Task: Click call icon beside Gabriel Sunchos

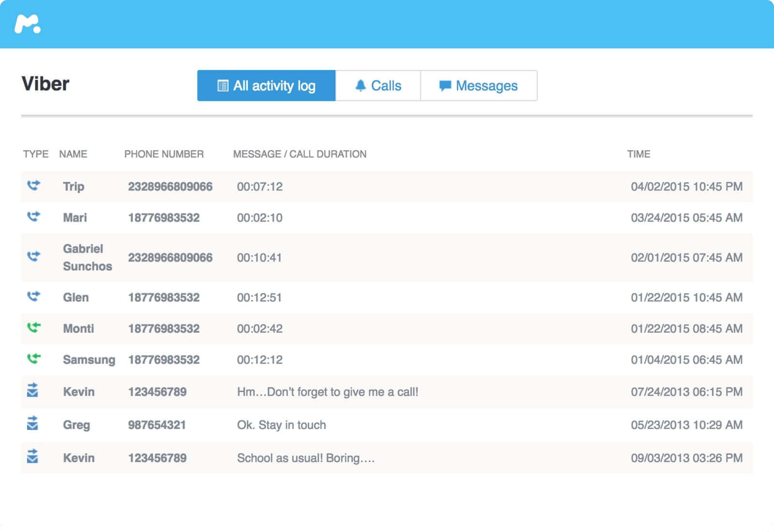Action: click(x=33, y=256)
